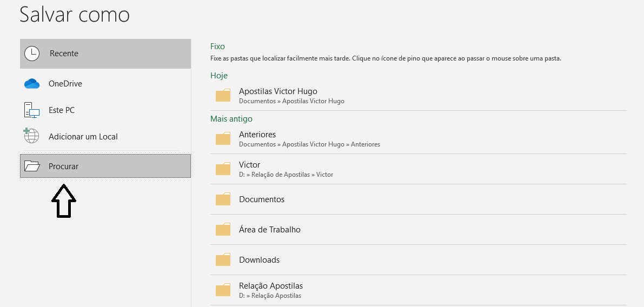Click the Fixo section heading

pos(217,46)
